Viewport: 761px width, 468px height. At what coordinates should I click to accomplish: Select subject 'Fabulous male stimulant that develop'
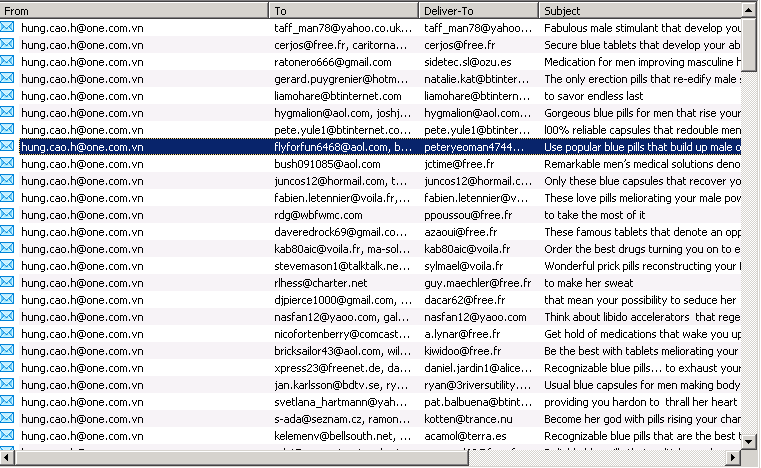click(x=642, y=28)
